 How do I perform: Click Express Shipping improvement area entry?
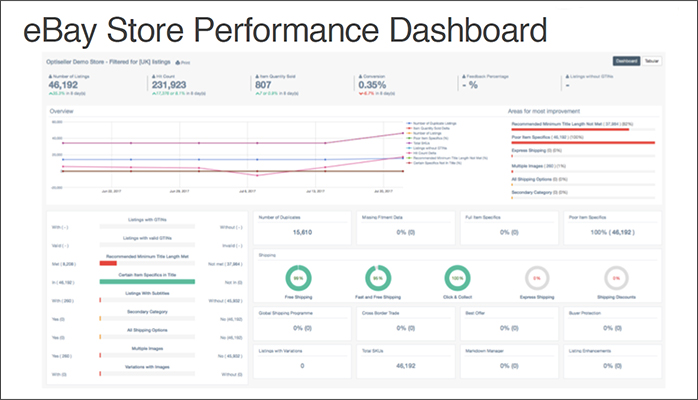point(583,153)
